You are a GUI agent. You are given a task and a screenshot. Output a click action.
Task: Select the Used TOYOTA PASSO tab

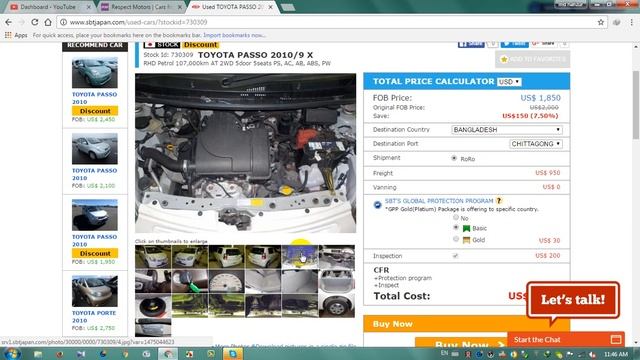tap(232, 7)
